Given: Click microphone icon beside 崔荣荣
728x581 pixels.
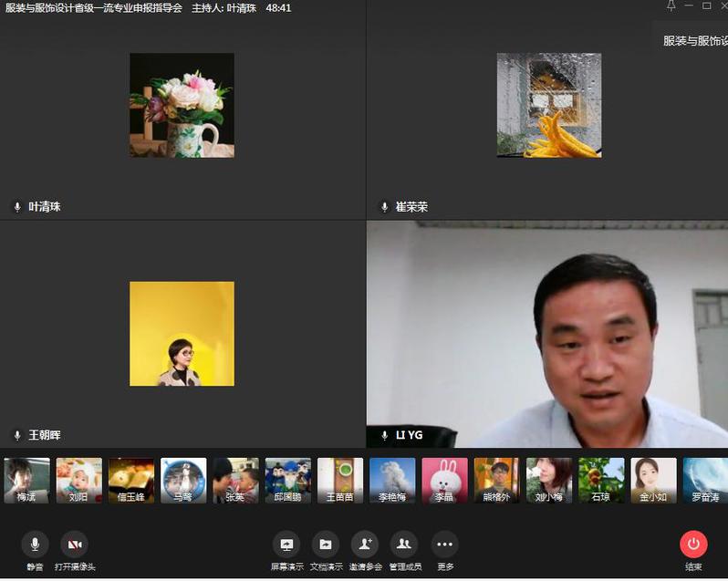Looking at the screenshot, I should tap(384, 207).
